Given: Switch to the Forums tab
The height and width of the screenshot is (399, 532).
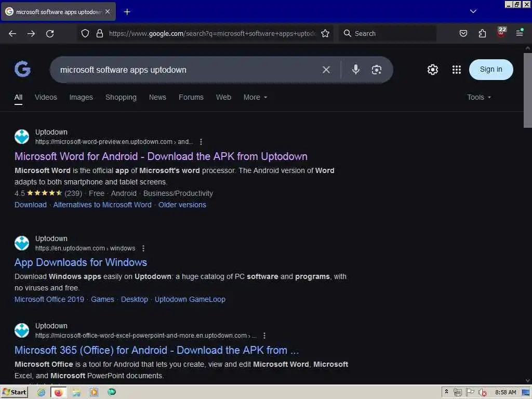Looking at the screenshot, I should coord(191,97).
